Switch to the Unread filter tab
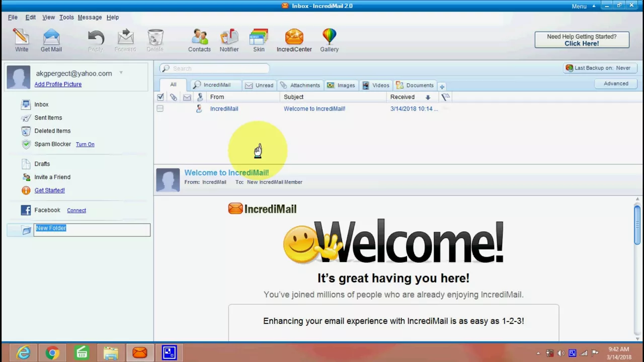Screen dimensions: 644x362 259,85
